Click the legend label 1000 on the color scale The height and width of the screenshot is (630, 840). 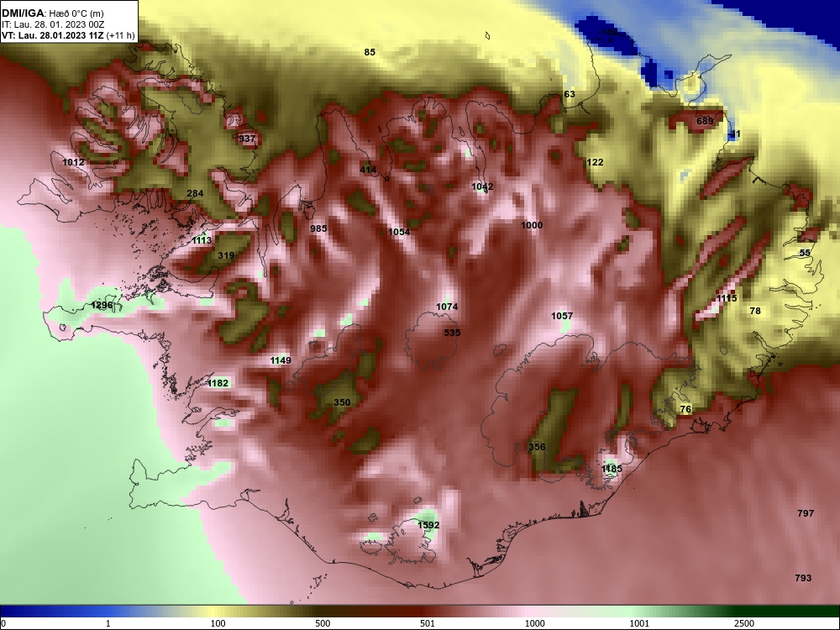click(535, 623)
